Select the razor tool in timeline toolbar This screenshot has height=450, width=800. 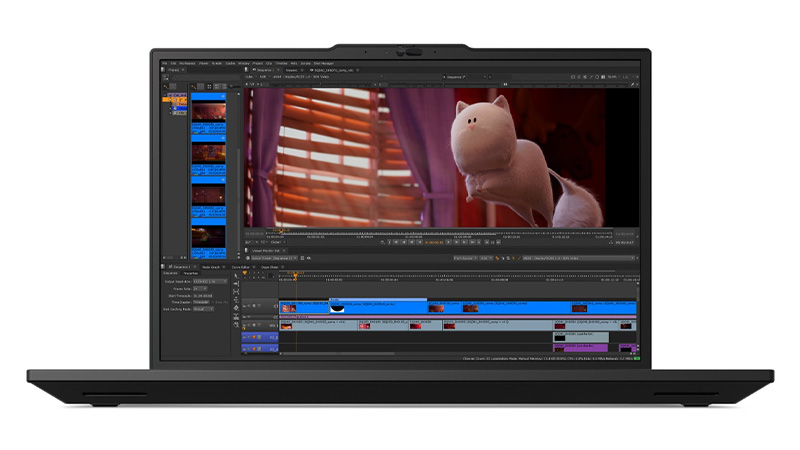236,316
